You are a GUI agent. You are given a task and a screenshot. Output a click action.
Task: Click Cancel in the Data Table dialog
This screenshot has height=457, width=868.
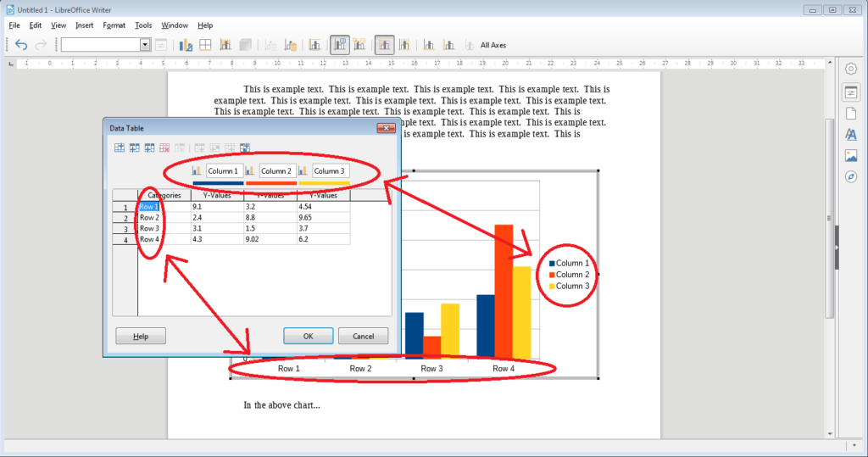coord(363,336)
